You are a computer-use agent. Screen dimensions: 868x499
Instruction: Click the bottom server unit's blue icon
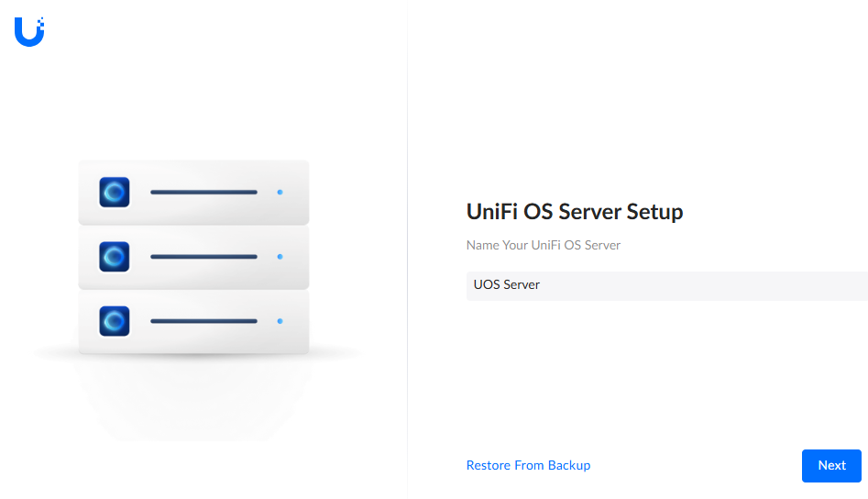(x=115, y=321)
